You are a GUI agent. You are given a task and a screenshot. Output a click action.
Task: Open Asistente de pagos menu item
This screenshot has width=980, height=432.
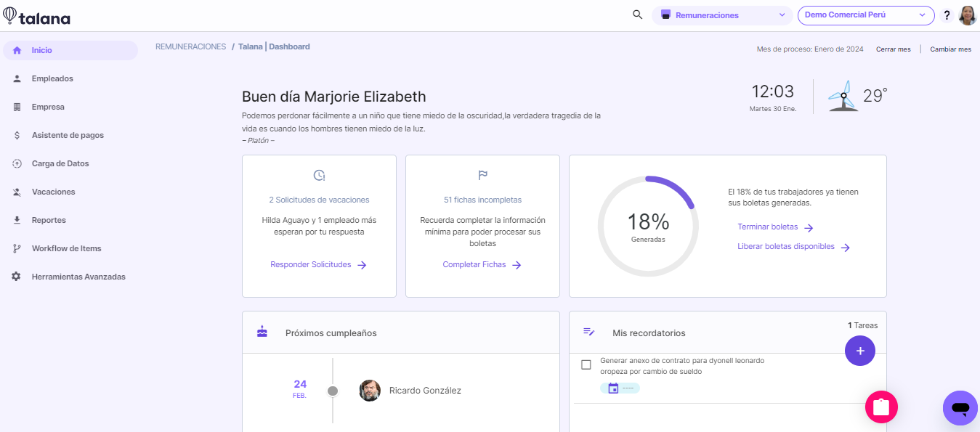pyautogui.click(x=70, y=135)
